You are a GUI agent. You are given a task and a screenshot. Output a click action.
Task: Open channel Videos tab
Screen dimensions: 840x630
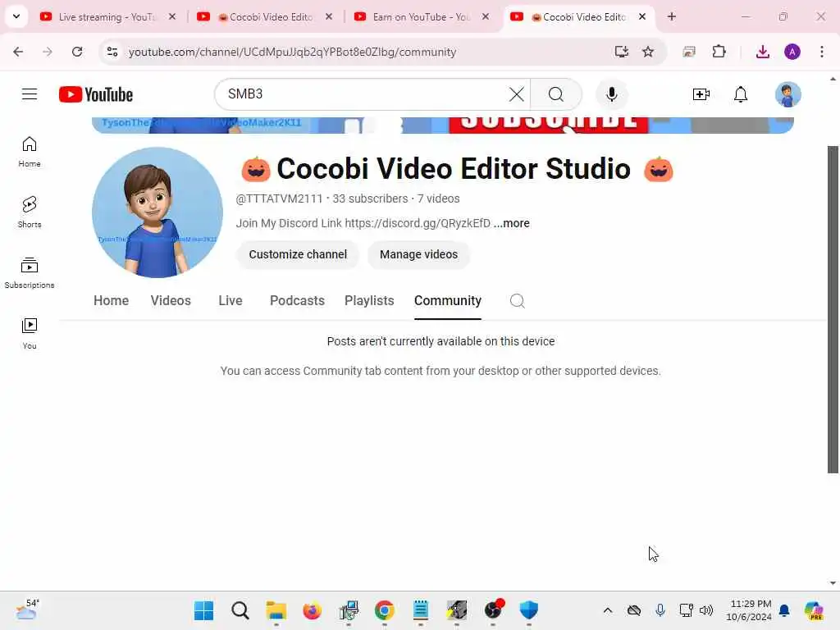point(171,300)
